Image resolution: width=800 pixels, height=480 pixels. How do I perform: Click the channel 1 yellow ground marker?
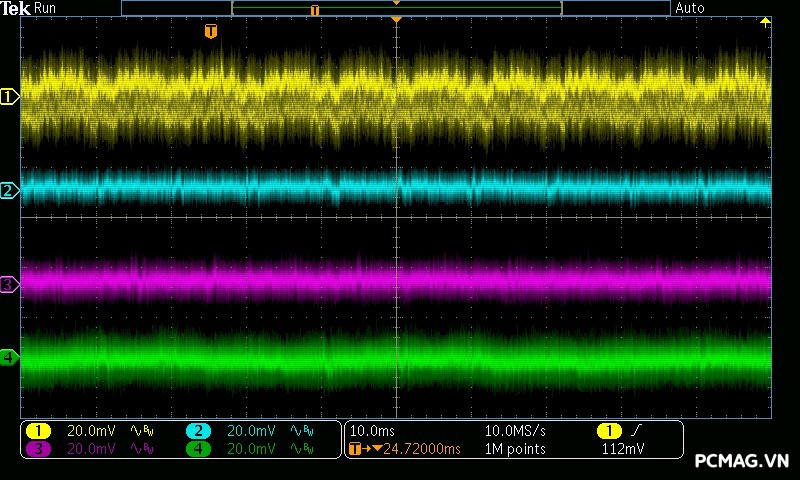point(9,97)
